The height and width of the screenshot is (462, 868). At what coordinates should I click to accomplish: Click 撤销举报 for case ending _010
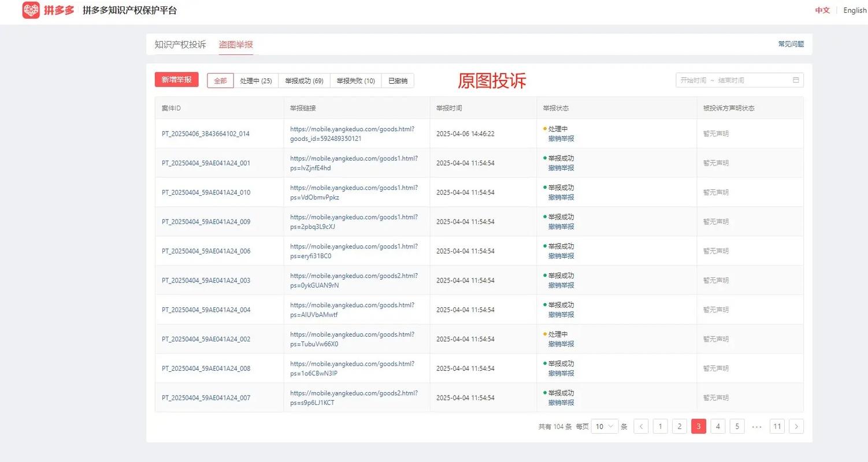[561, 198]
